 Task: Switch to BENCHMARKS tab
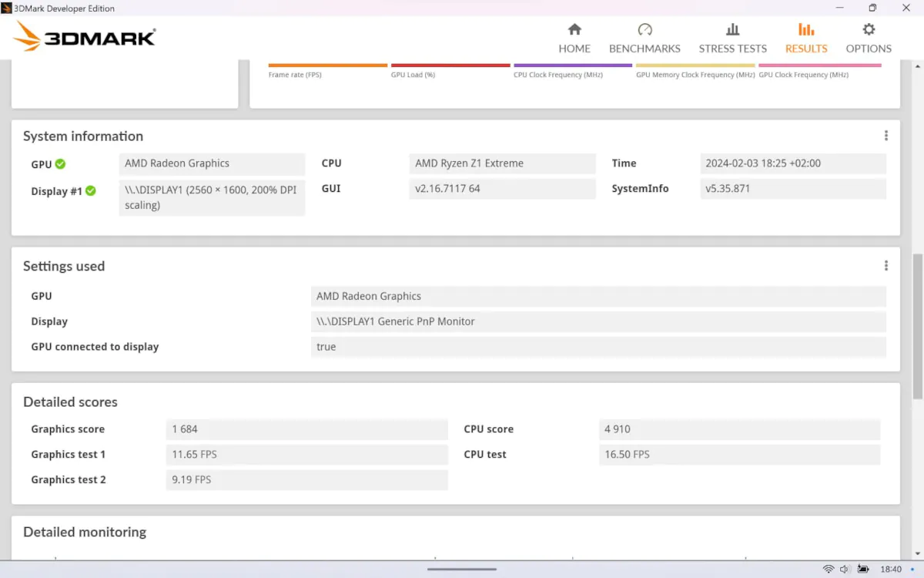tap(644, 38)
